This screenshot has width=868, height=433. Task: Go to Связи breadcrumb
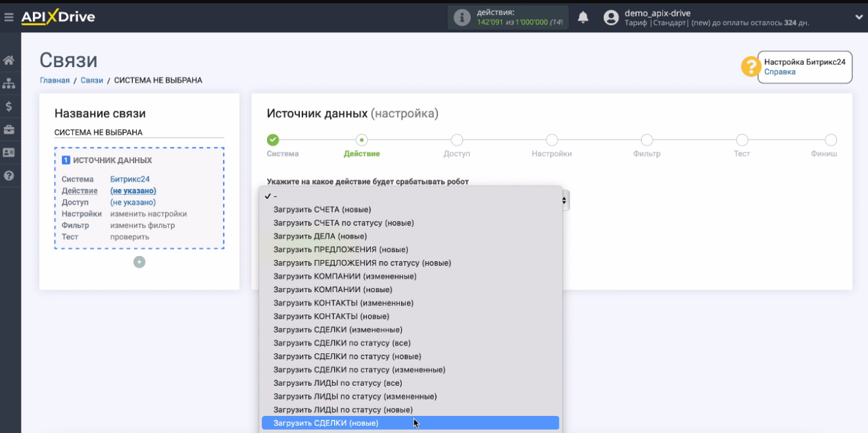(x=92, y=80)
